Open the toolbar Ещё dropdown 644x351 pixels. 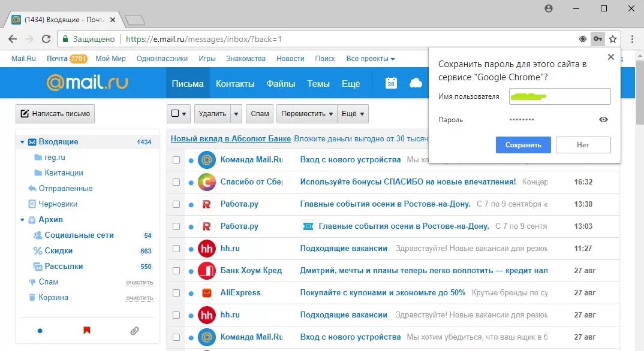[353, 114]
